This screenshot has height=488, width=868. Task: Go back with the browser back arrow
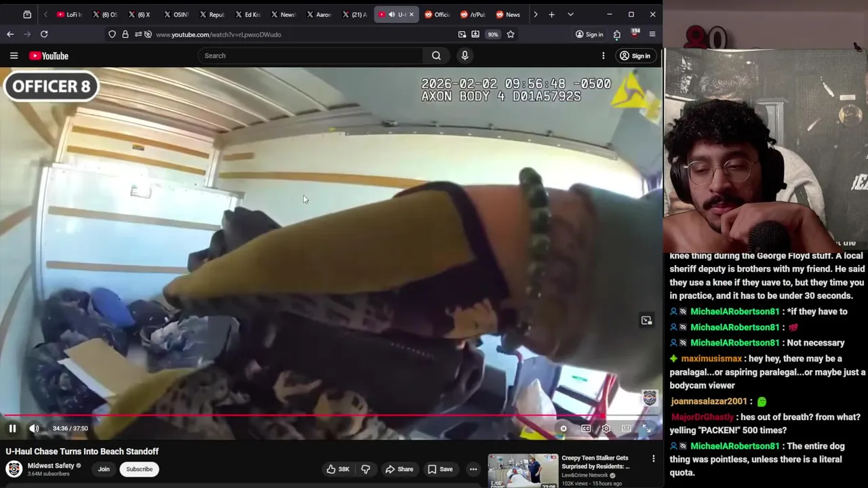(x=10, y=35)
